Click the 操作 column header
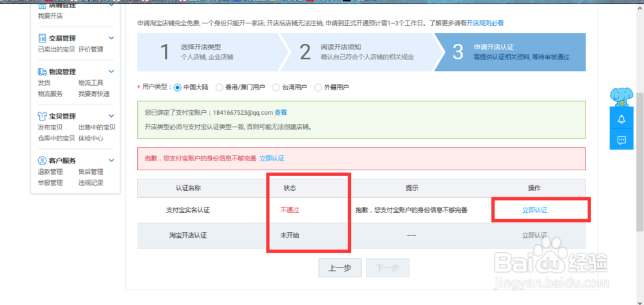The width and height of the screenshot is (644, 305). [x=535, y=188]
